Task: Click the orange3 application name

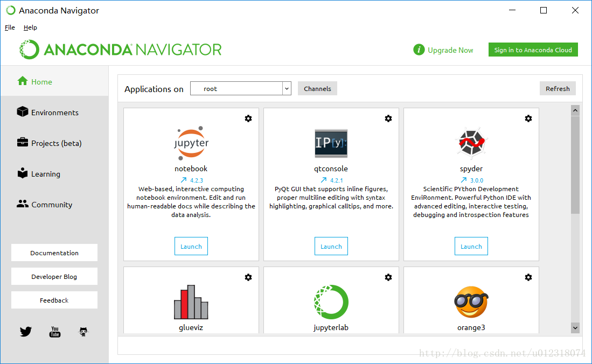Action: [x=471, y=327]
